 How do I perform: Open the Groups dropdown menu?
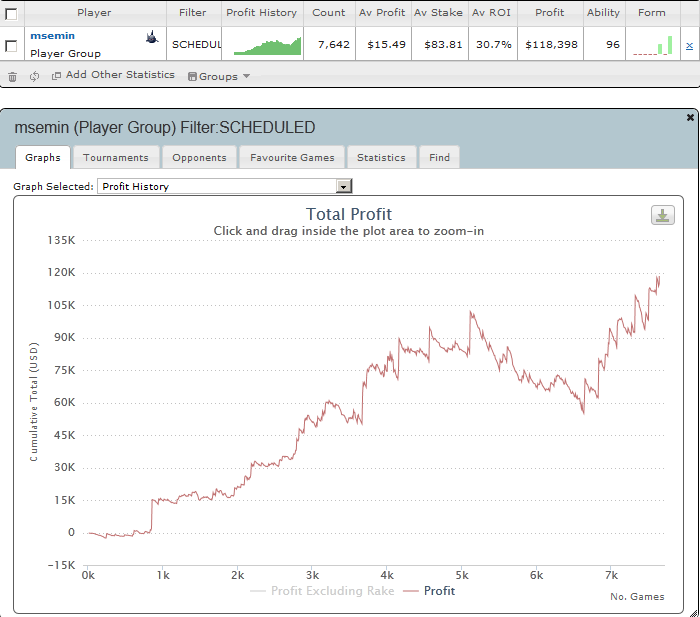click(x=219, y=77)
